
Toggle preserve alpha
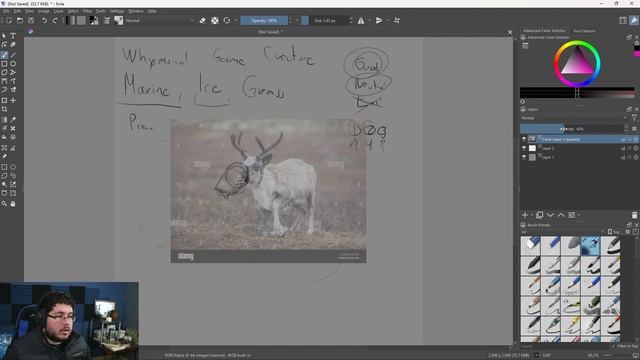click(215, 20)
